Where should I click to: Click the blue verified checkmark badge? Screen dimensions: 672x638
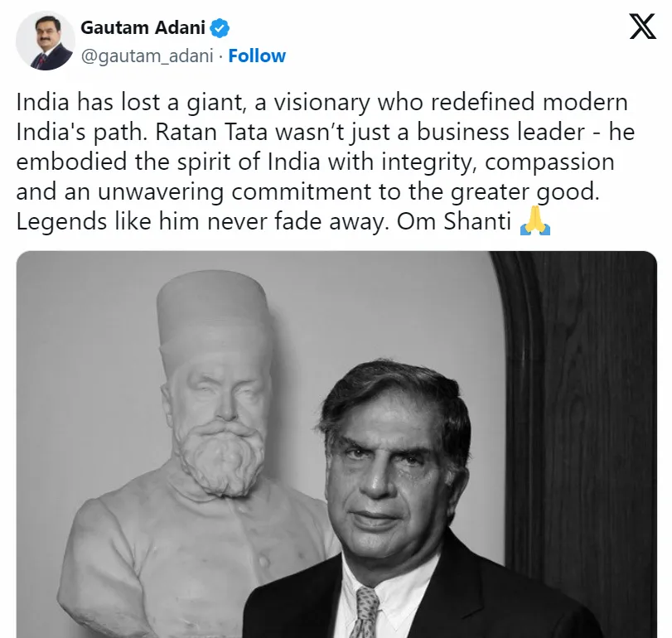coord(220,28)
